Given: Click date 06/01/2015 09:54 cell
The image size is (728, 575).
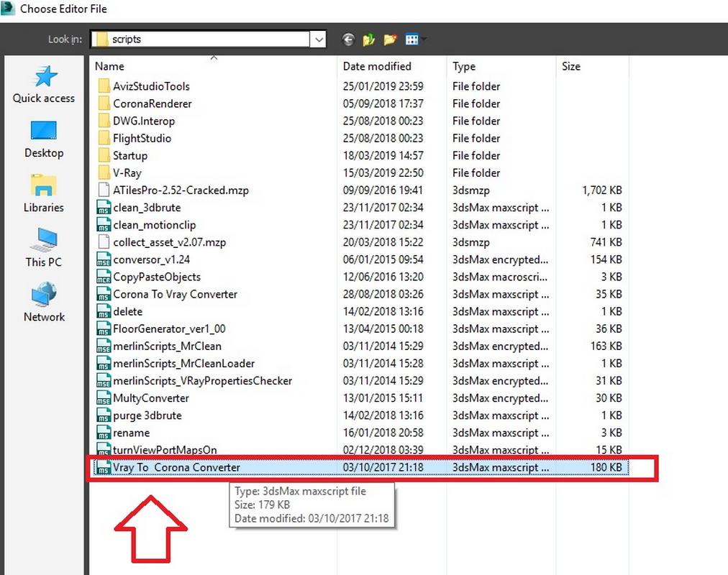Looking at the screenshot, I should click(383, 259).
